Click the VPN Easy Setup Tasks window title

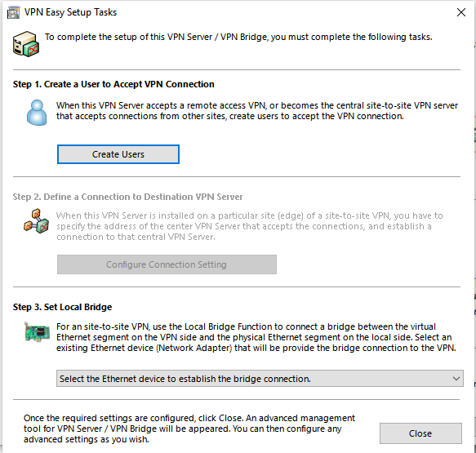coord(70,12)
